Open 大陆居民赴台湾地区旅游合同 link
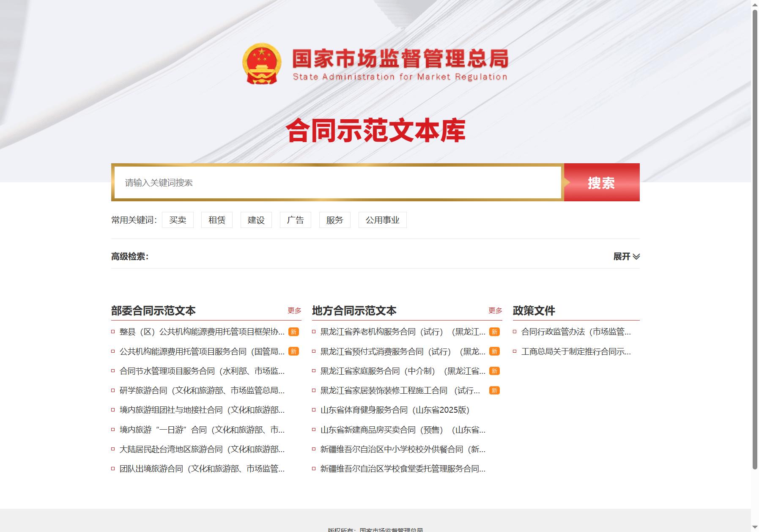The height and width of the screenshot is (532, 759). (x=202, y=449)
